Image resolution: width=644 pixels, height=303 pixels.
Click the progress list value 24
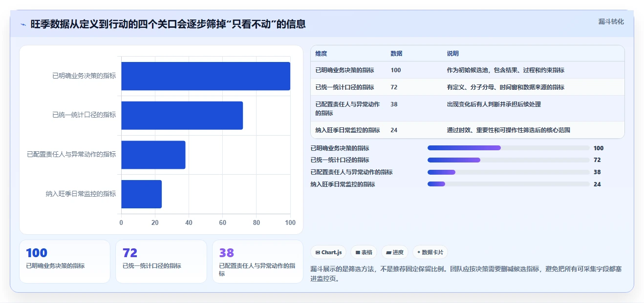[x=597, y=184]
